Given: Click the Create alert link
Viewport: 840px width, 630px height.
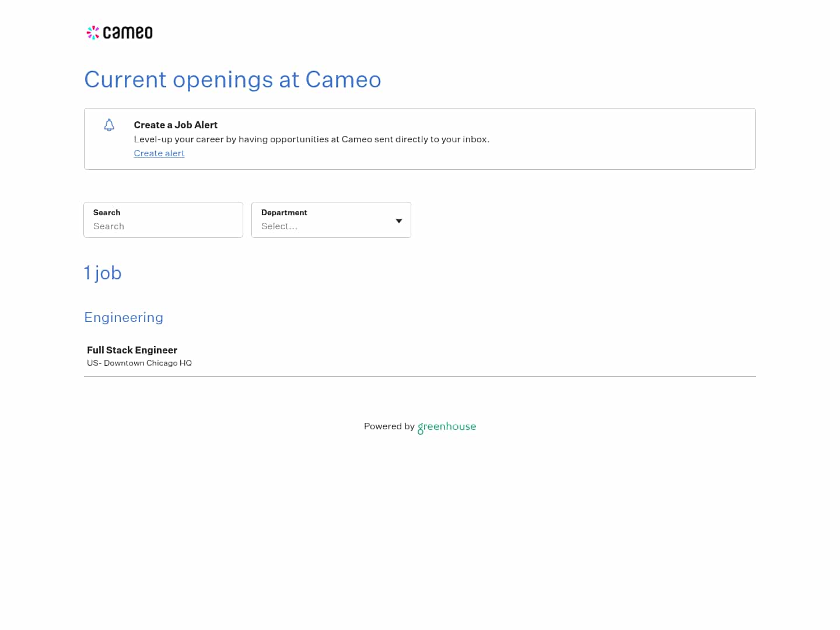Looking at the screenshot, I should 159,153.
